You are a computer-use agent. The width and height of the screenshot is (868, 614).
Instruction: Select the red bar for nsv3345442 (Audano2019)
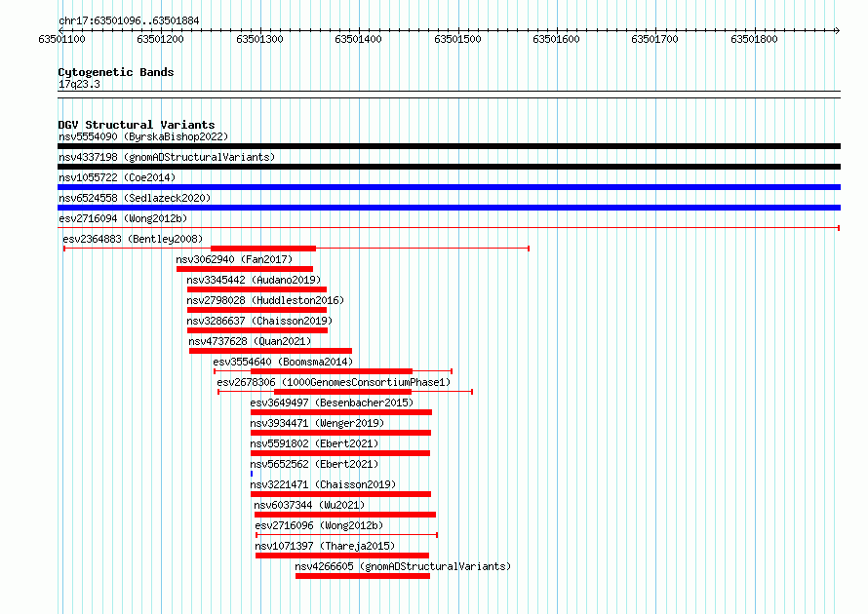(x=256, y=289)
